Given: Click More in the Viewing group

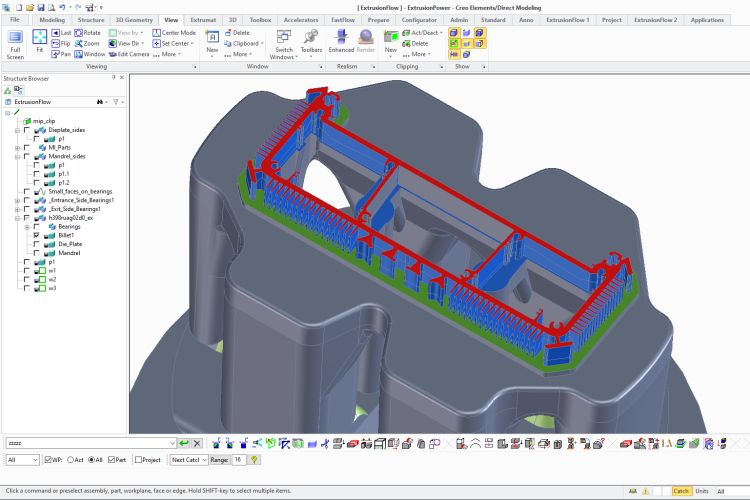Looking at the screenshot, I should tap(166, 54).
